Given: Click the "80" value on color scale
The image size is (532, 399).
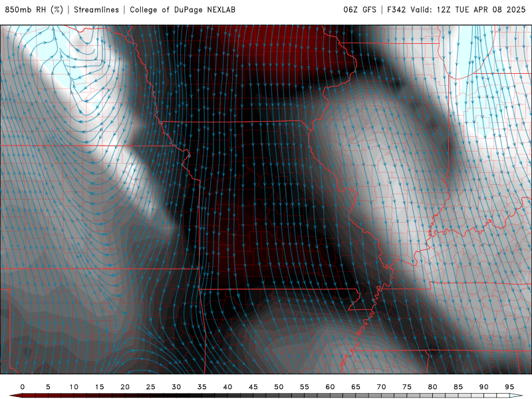Looking at the screenshot, I should [432, 387].
